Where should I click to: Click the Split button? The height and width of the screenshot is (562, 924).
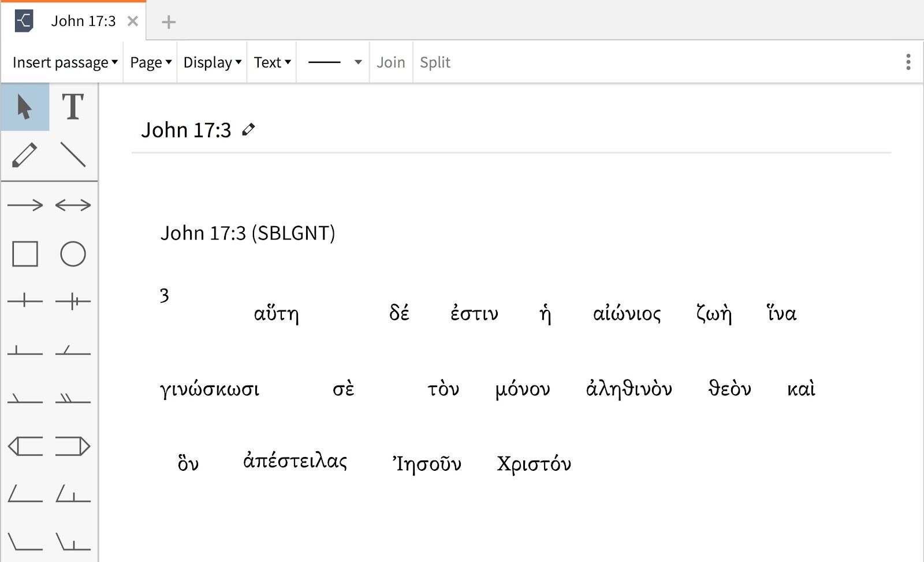435,62
